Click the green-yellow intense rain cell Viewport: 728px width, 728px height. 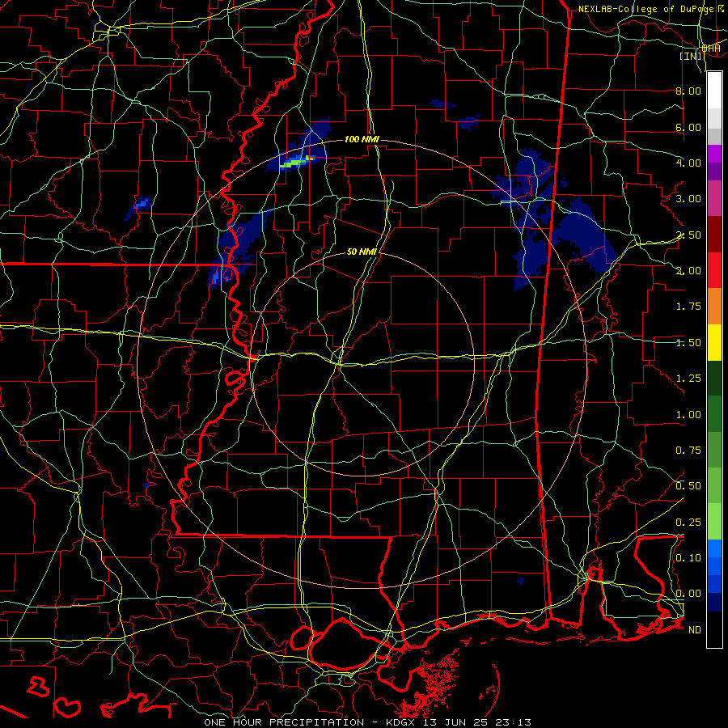297,162
